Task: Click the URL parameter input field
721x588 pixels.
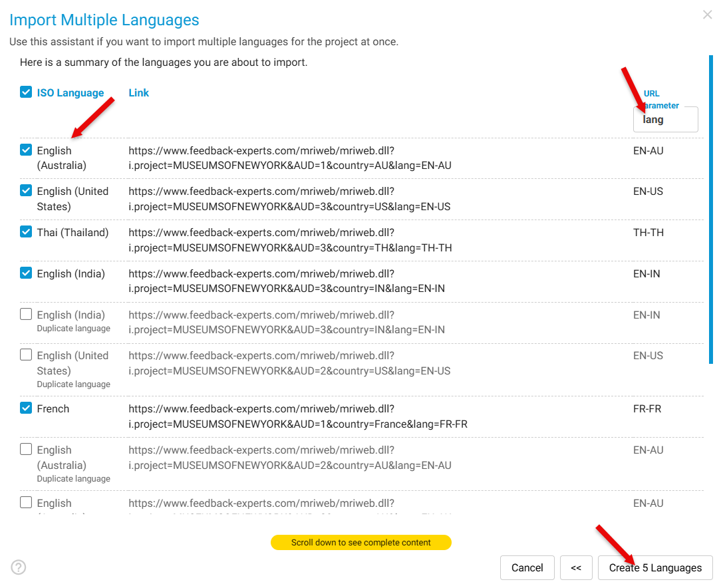Action: 665,120
